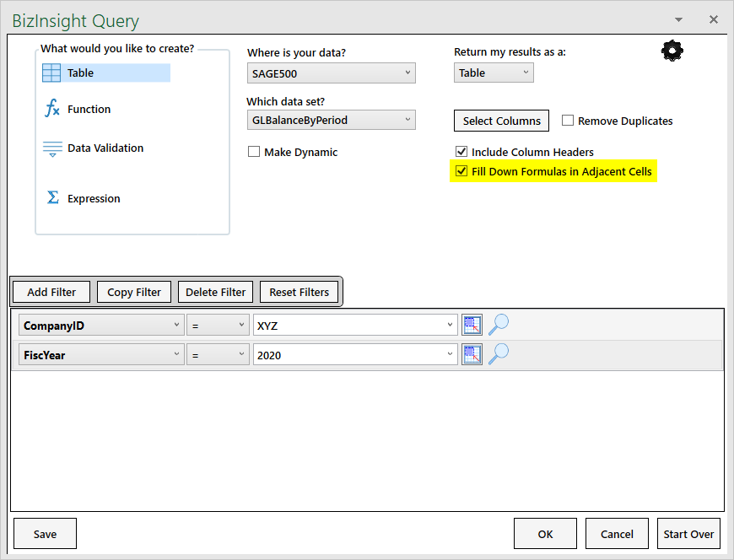Close the BizInsight Query pane
Screen dimensions: 734x560
coord(714,19)
